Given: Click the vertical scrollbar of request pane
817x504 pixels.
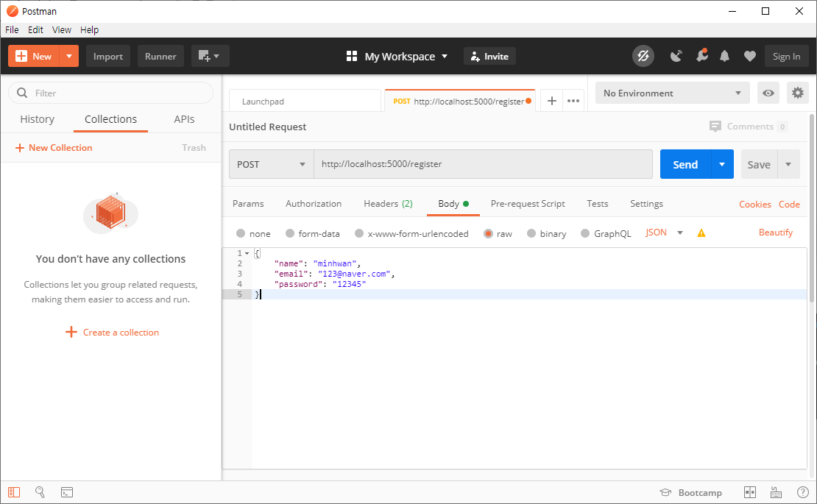Looking at the screenshot, I should [812, 208].
